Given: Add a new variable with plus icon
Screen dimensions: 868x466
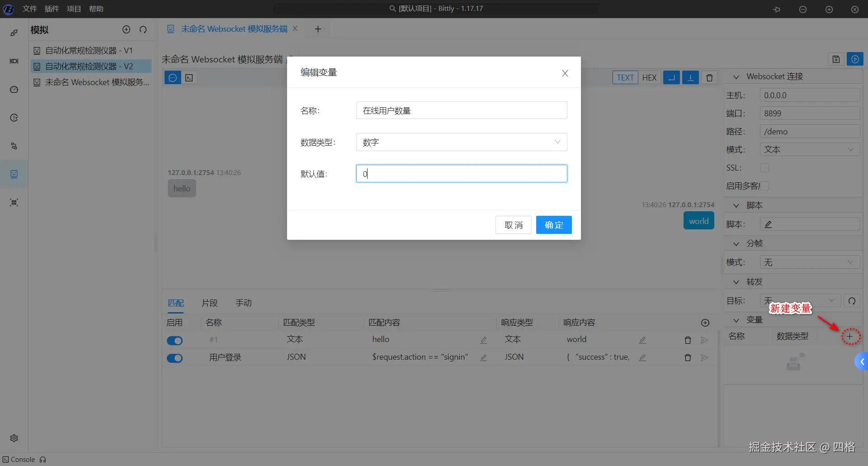Looking at the screenshot, I should (850, 337).
